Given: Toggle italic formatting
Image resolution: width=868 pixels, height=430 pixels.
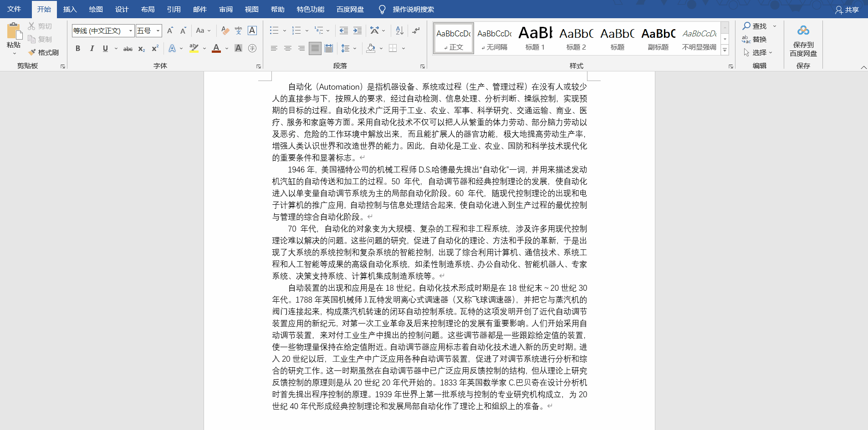Looking at the screenshot, I should coord(92,48).
